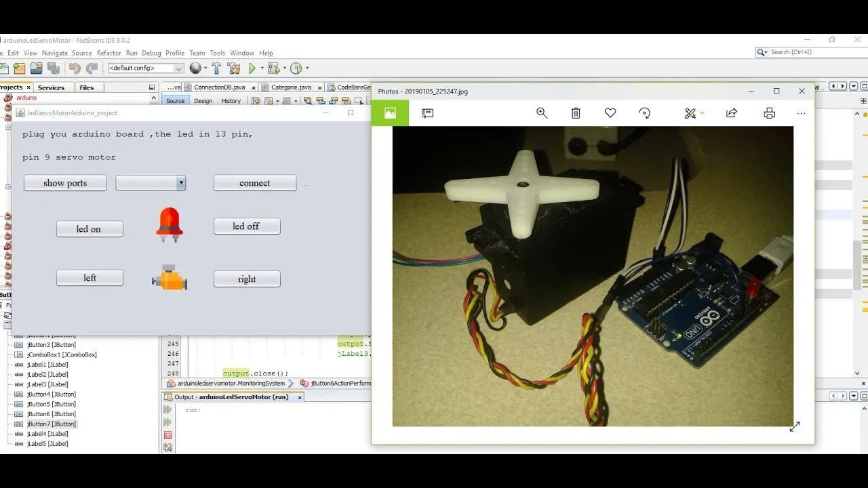Zoom in with the Photos magnifier icon
This screenshot has width=868, height=488.
click(542, 113)
